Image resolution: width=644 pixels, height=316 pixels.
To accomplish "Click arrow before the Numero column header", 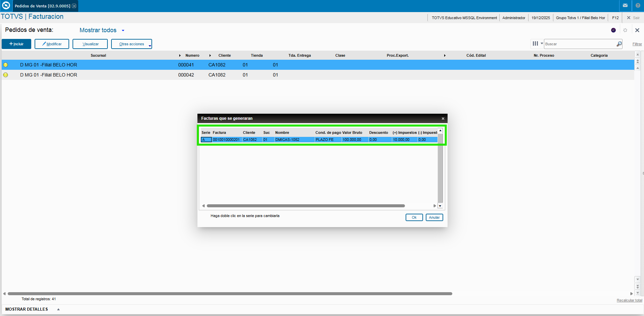I will pyautogui.click(x=180, y=55).
